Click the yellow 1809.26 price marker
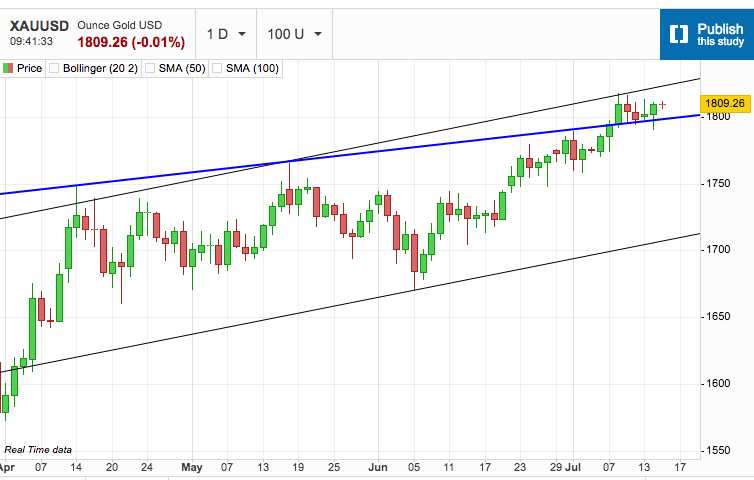Screen dimensions: 754x480 coord(725,103)
